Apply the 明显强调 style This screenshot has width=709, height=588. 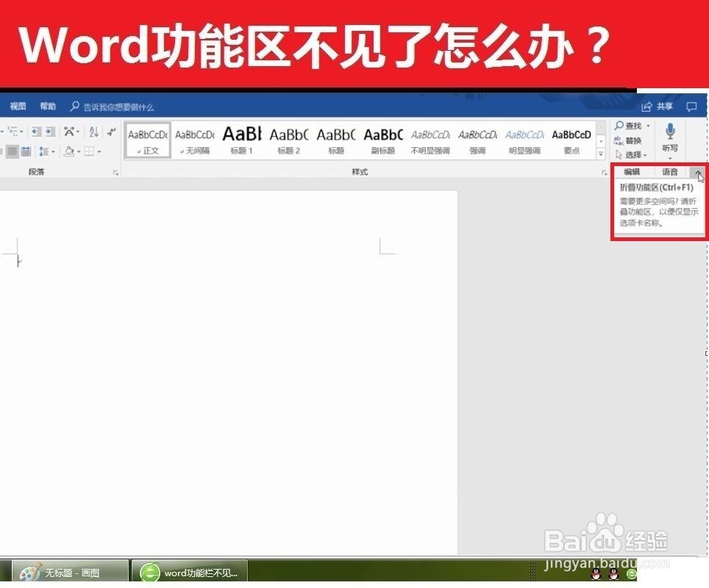pyautogui.click(x=524, y=140)
